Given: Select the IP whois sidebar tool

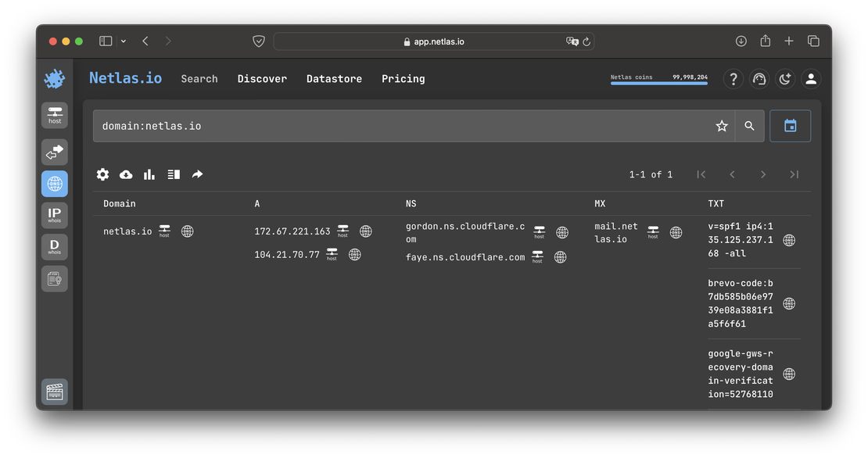Looking at the screenshot, I should click(55, 215).
